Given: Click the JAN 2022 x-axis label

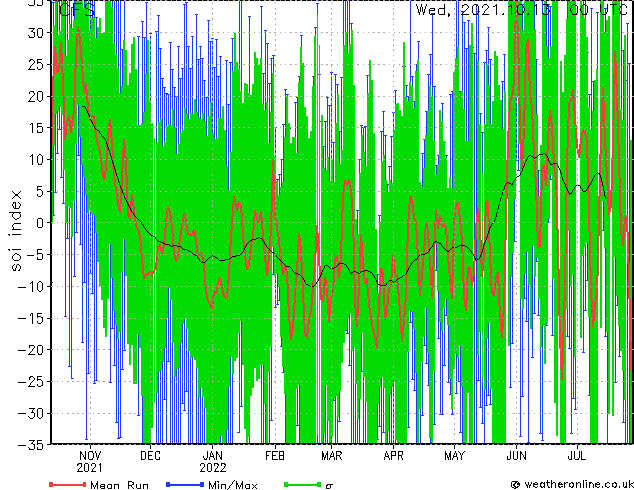Looking at the screenshot, I should (x=213, y=461).
